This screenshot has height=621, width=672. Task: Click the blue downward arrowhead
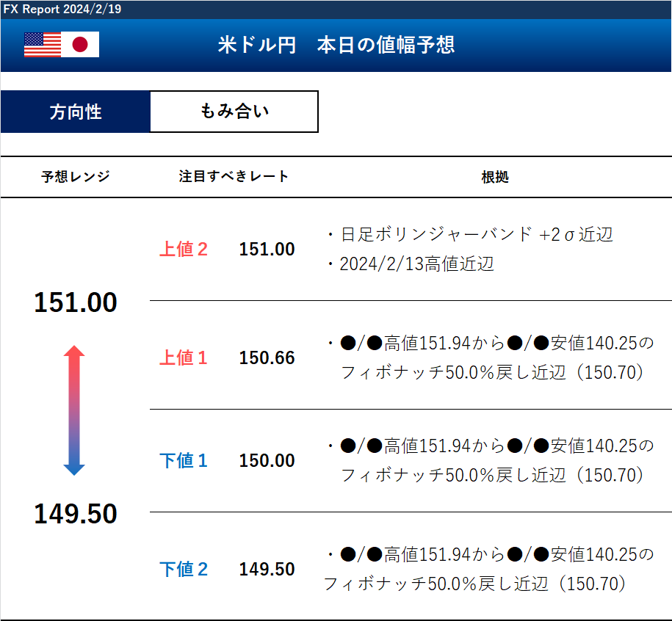(x=74, y=469)
